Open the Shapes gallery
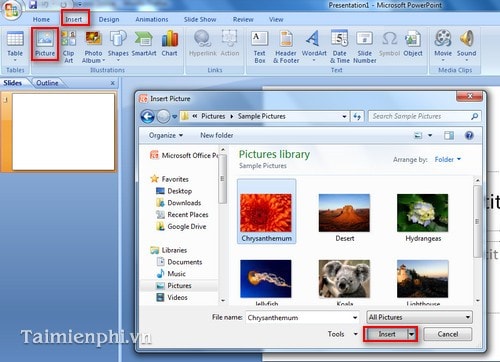Image resolution: width=500 pixels, height=362 pixels. pyautogui.click(x=118, y=46)
